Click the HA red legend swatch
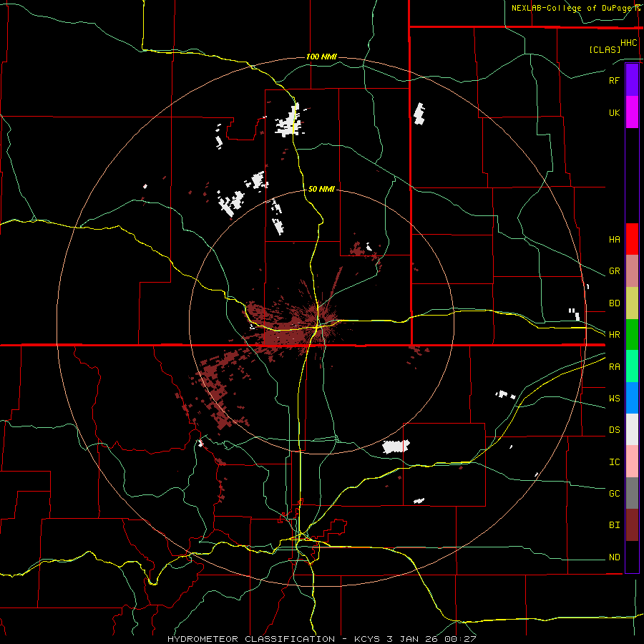This screenshot has height=644, width=644. point(632,239)
